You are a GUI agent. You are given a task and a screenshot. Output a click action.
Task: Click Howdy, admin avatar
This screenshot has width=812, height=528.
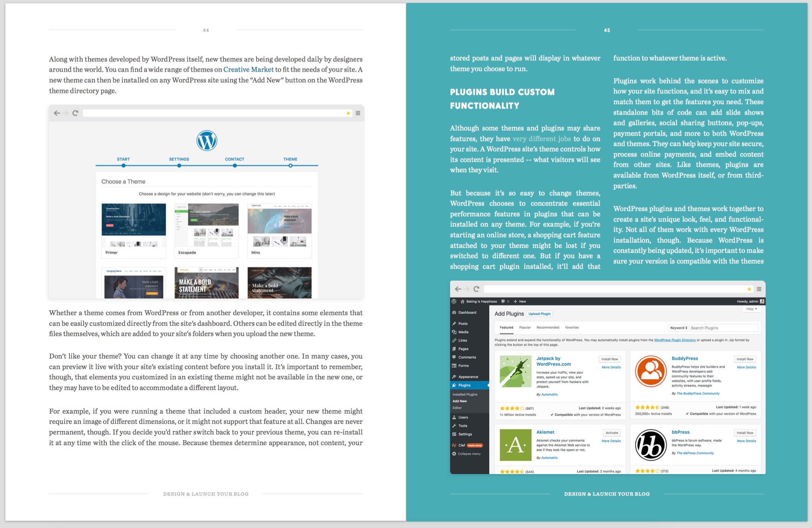762,302
